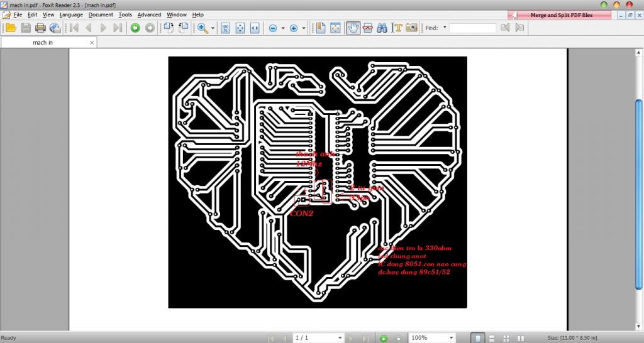Select the Text selection tool
The image size is (644, 343).
(397, 28)
